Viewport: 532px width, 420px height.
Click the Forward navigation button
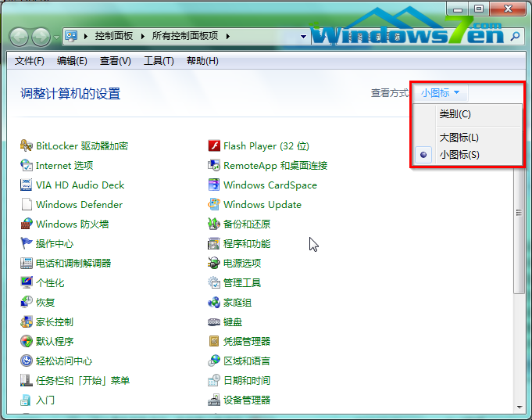tap(41, 37)
